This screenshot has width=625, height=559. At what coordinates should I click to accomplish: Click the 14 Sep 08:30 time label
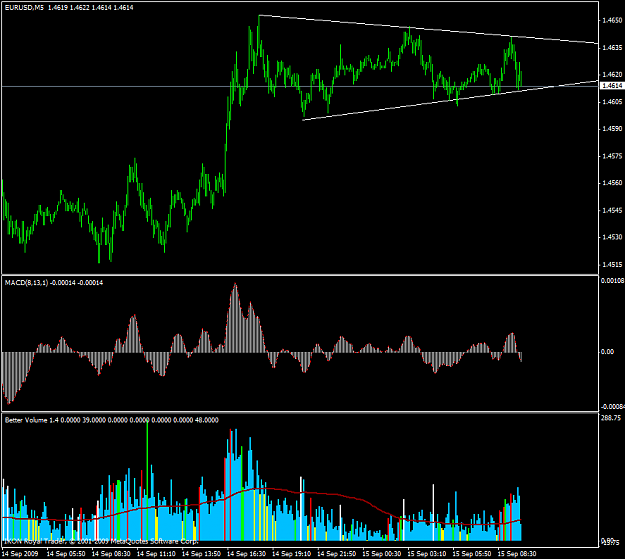tap(111, 554)
